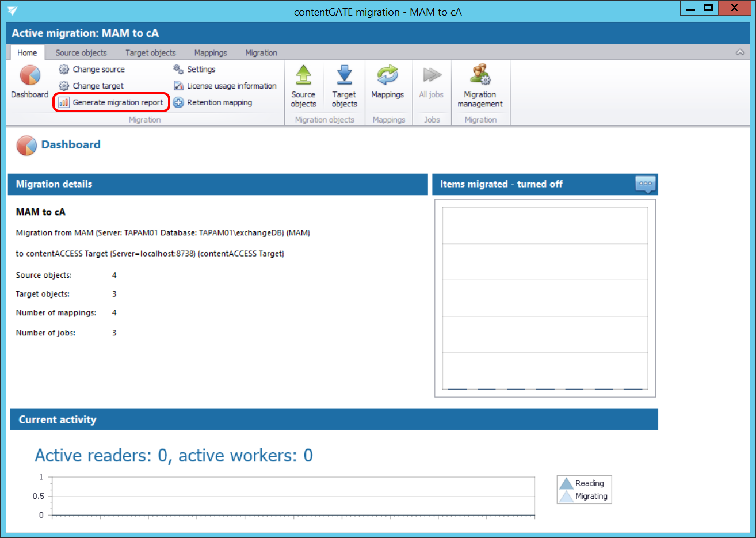
Task: Click the app logo in title bar
Action: 13,11
